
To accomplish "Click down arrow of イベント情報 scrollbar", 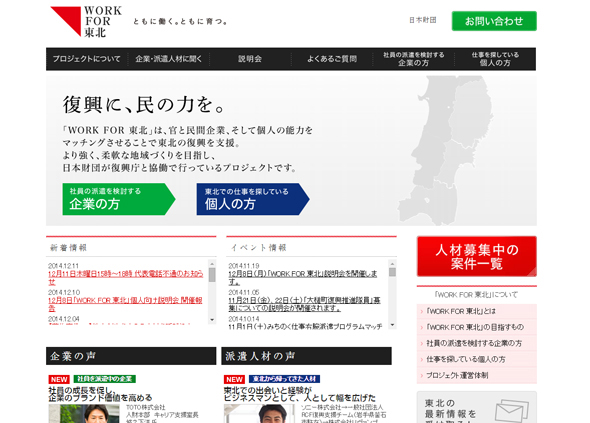I will click(392, 325).
